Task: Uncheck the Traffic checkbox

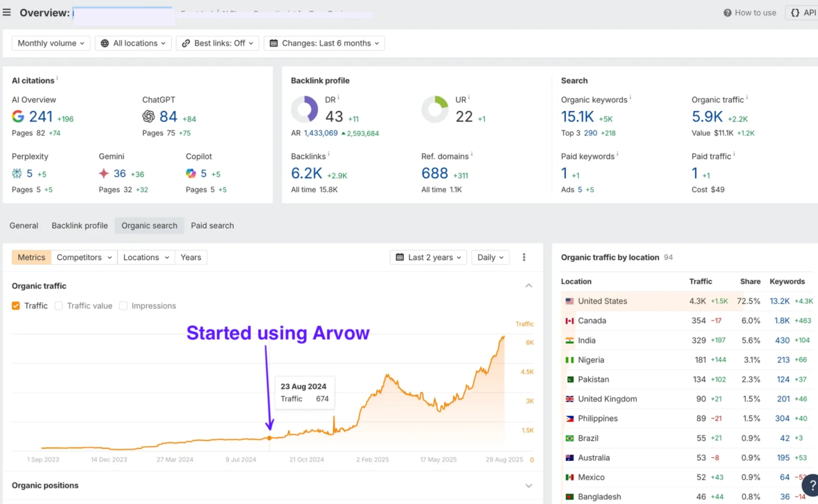Action: tap(16, 306)
